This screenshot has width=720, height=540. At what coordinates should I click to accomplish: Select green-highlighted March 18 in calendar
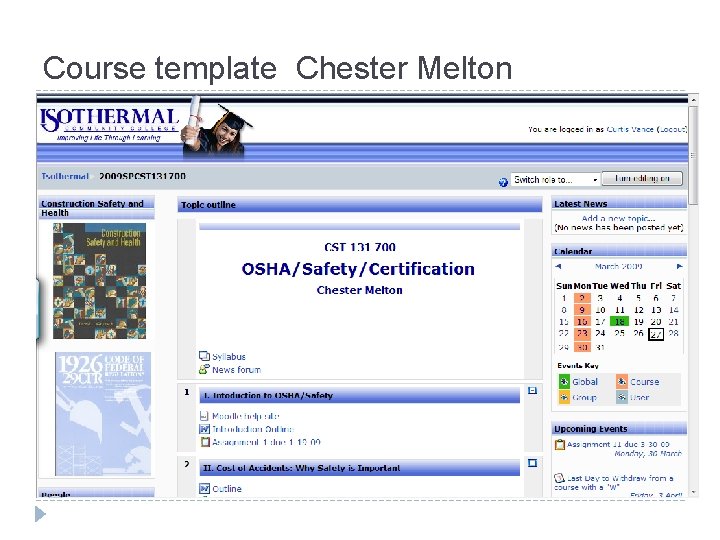(x=619, y=322)
